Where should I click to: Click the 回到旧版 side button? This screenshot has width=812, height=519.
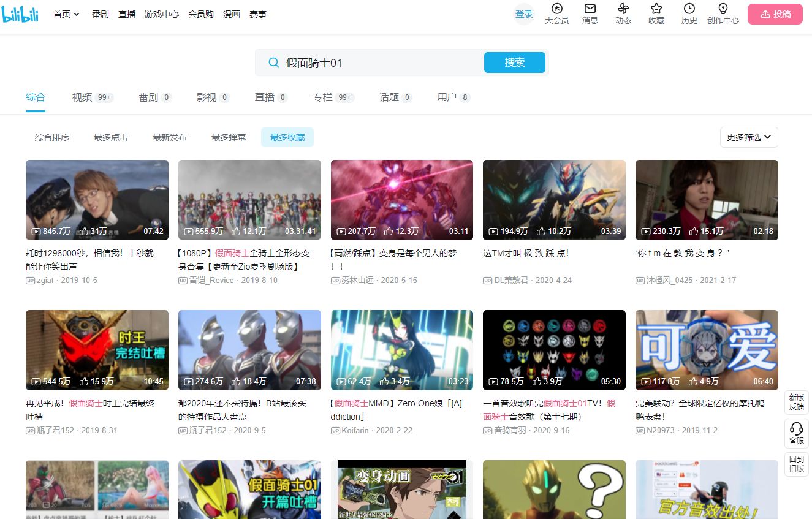(x=796, y=464)
